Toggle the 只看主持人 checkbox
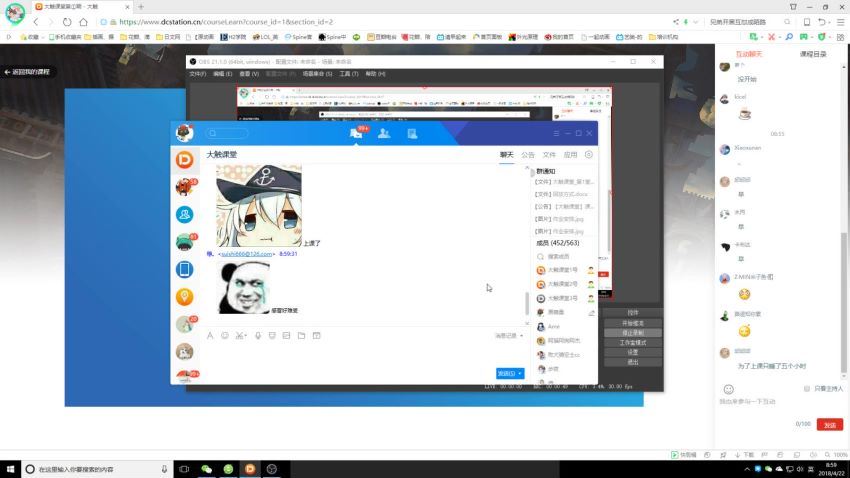 click(x=807, y=389)
